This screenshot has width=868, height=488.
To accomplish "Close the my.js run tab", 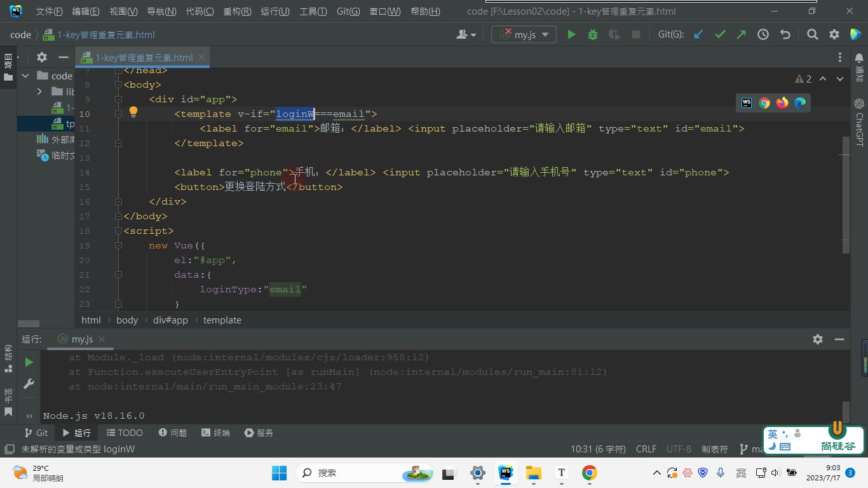I will click(102, 339).
